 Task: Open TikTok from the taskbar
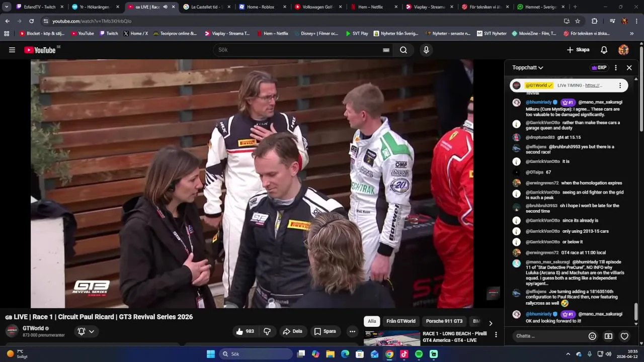[x=404, y=354]
